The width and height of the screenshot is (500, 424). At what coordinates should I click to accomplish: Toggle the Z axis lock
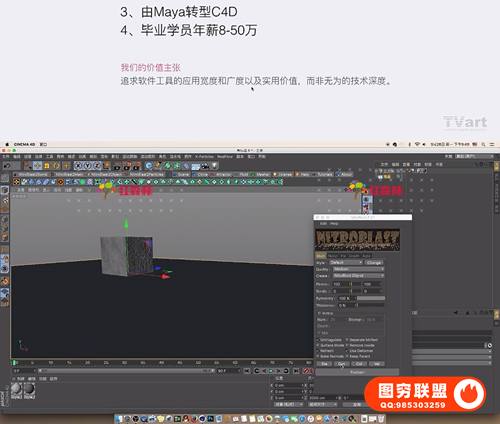(x=97, y=166)
